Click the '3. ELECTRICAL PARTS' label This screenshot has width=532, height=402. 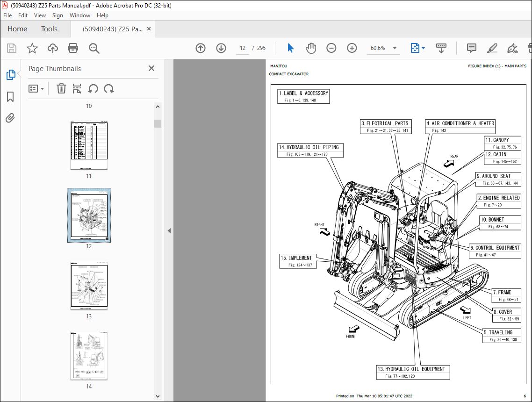click(386, 127)
